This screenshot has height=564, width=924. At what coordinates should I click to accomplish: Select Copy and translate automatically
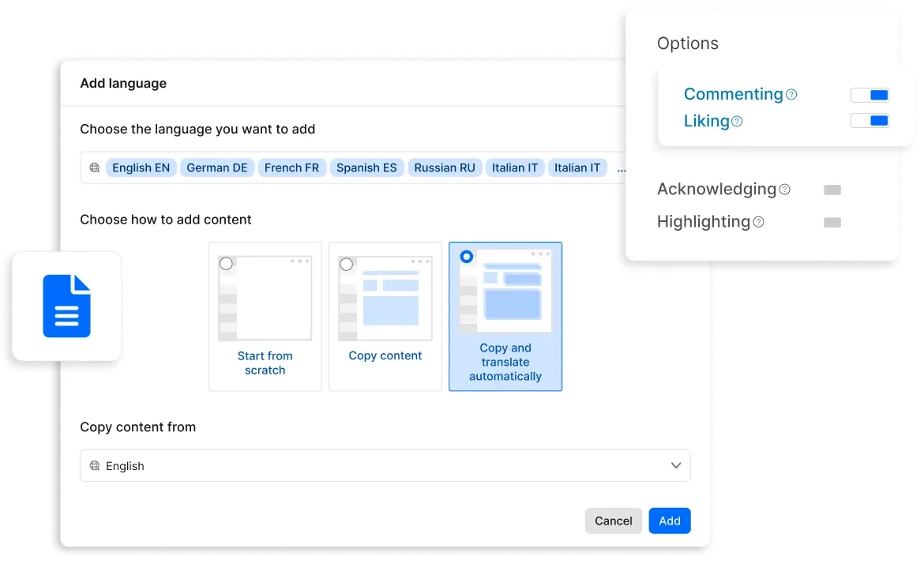pos(505,316)
